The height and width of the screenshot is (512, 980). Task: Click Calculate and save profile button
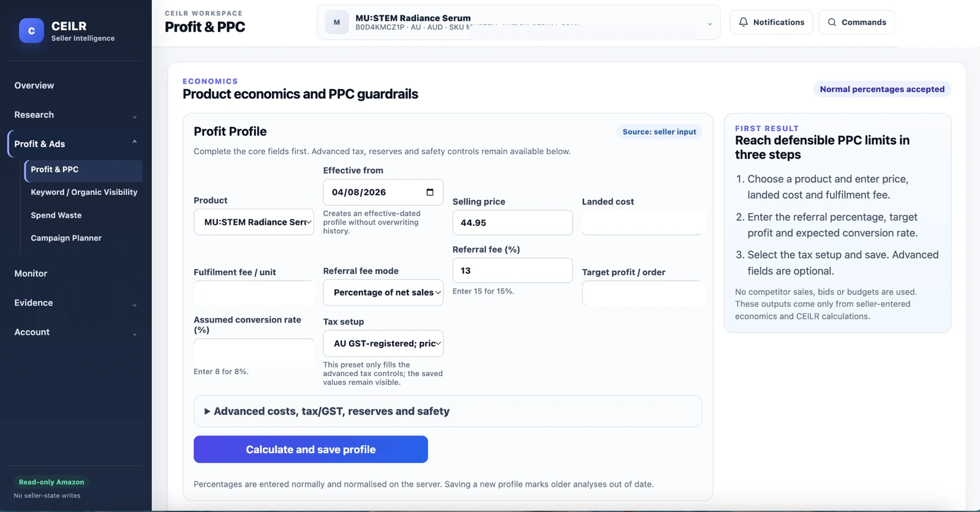pyautogui.click(x=311, y=450)
